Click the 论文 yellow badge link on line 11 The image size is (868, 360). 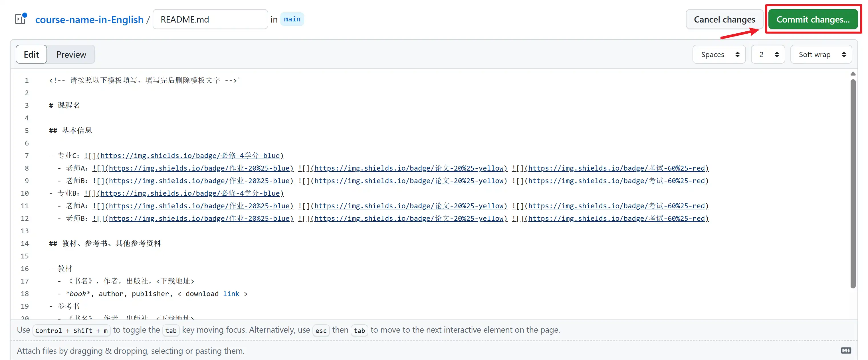tap(403, 206)
